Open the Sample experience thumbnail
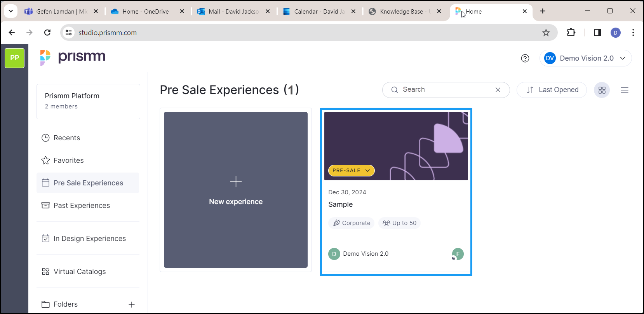644x314 pixels. pyautogui.click(x=395, y=146)
